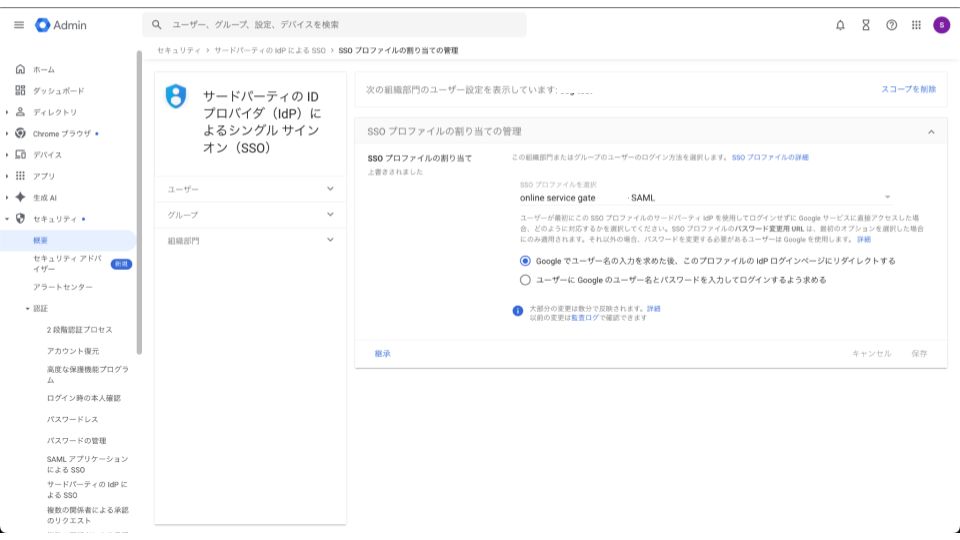Expand ディレクトリ in the sidebar
This screenshot has width=960, height=540.
pos(7,112)
